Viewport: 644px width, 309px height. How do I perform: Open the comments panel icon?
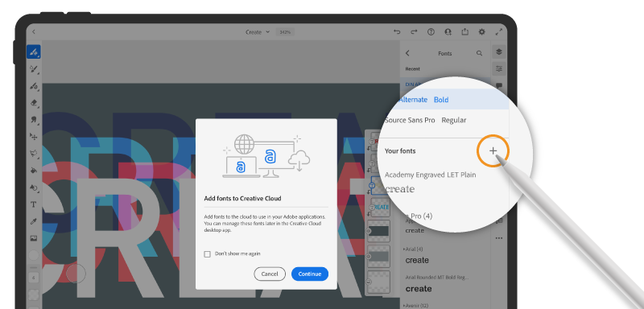click(499, 86)
